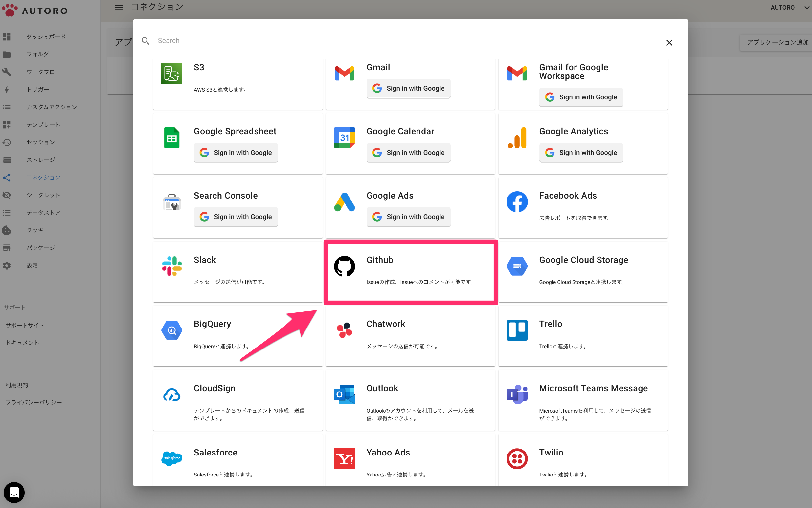
Task: Open ストレージ in the sidebar
Action: (41, 159)
